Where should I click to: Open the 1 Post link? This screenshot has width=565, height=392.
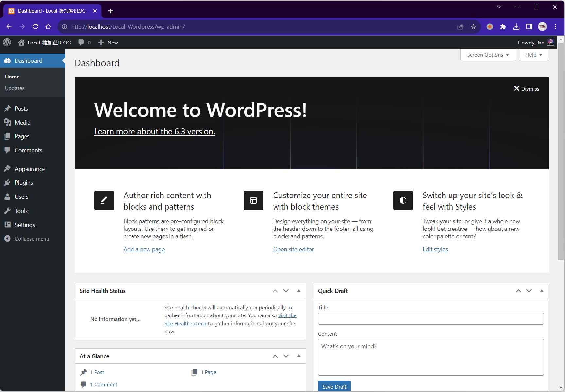[97, 372]
